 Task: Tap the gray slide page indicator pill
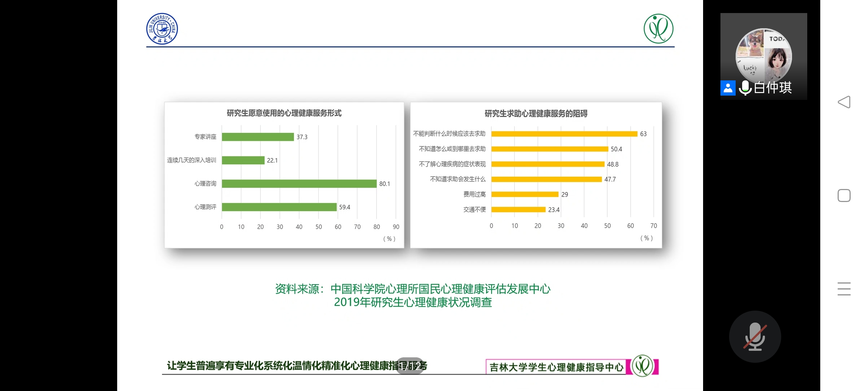(410, 366)
